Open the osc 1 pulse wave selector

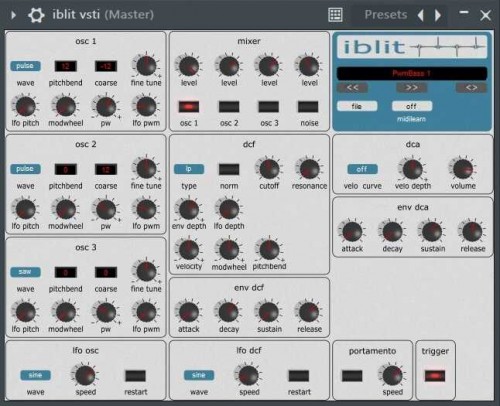tap(25, 66)
